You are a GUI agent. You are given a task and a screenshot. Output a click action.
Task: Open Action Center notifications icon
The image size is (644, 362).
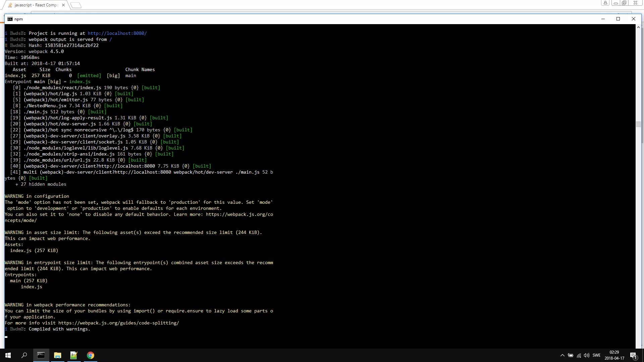tap(633, 356)
